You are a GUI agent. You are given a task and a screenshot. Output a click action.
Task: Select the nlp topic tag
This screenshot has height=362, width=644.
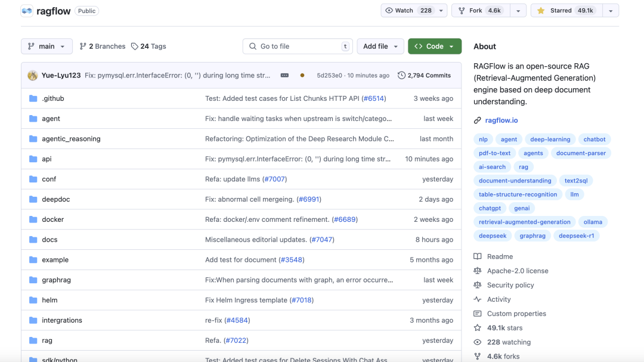coord(483,140)
